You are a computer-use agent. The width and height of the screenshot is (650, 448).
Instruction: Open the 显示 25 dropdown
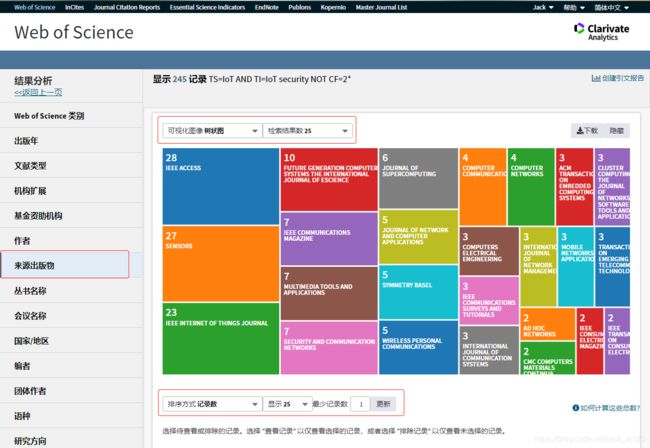coord(287,404)
